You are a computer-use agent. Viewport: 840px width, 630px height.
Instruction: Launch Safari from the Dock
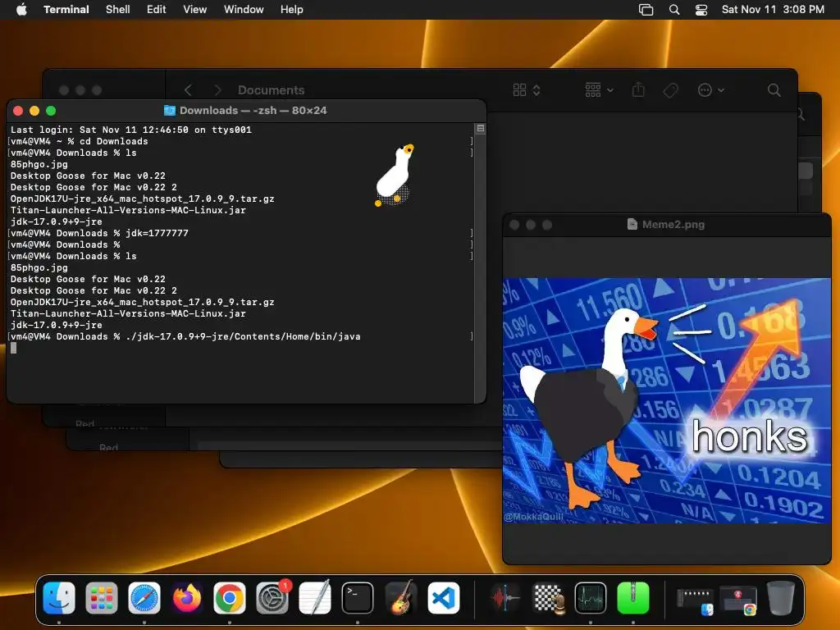click(x=144, y=598)
